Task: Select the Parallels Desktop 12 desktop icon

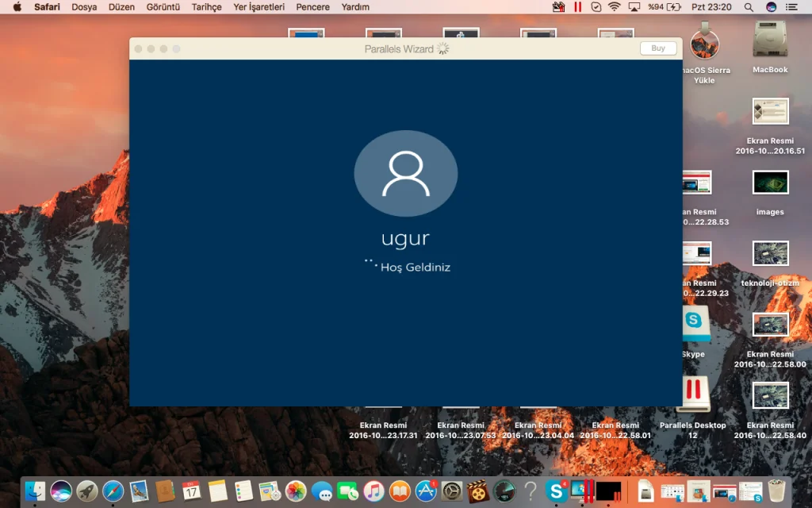Action: point(693,394)
